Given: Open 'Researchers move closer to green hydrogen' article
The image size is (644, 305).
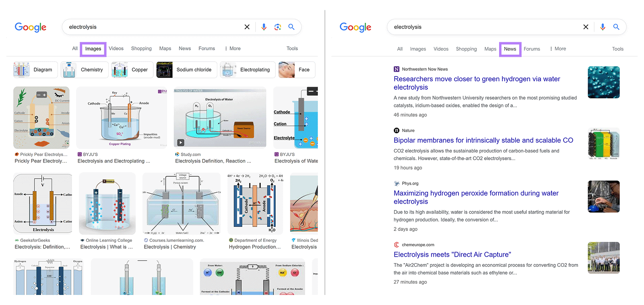Looking at the screenshot, I should coord(477,83).
